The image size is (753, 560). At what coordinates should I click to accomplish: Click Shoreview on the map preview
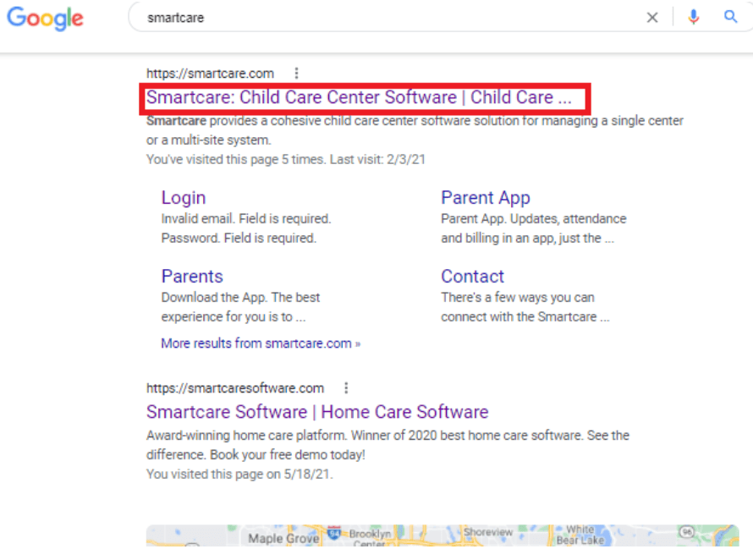(488, 531)
